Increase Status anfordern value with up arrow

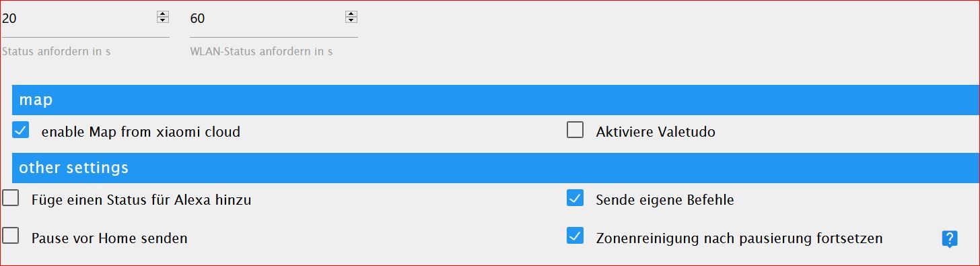point(162,14)
